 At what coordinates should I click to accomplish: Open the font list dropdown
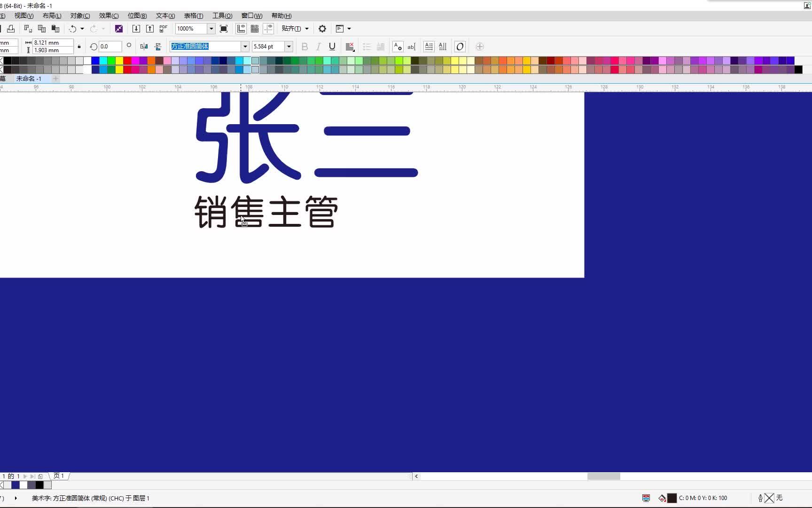pos(245,47)
